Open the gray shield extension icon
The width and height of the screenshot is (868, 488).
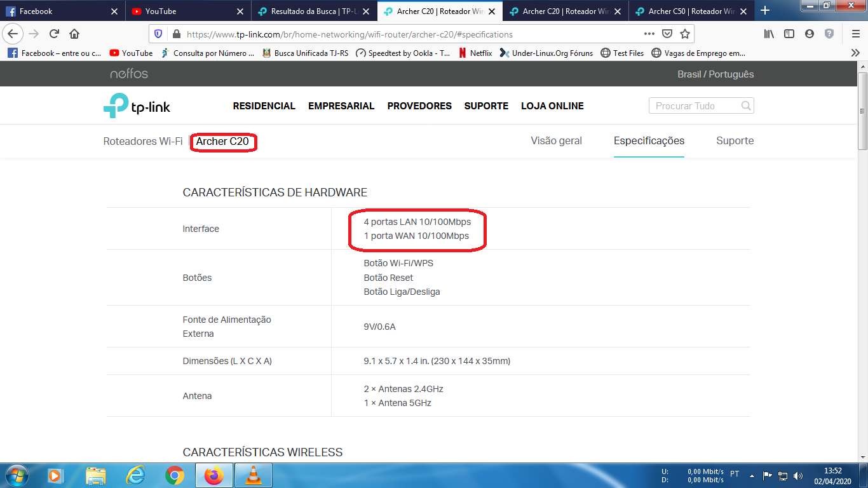point(829,34)
